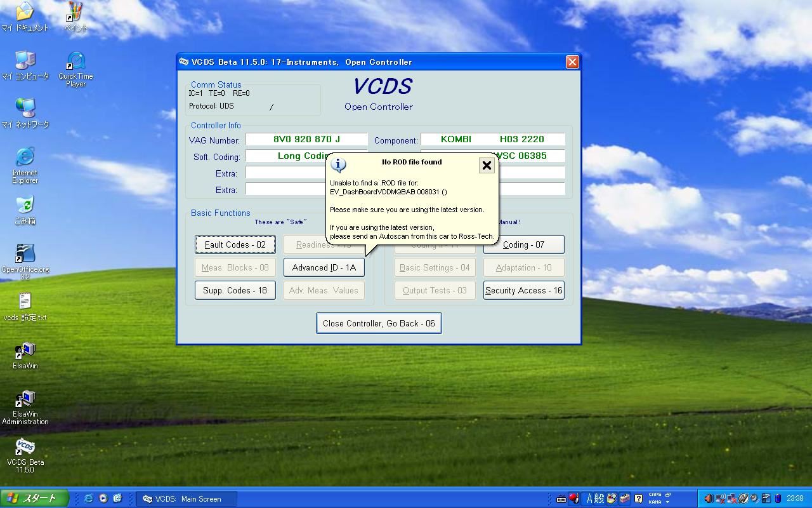Click the Meas. Blocks - 08 button
This screenshot has width=812, height=508.
(235, 267)
